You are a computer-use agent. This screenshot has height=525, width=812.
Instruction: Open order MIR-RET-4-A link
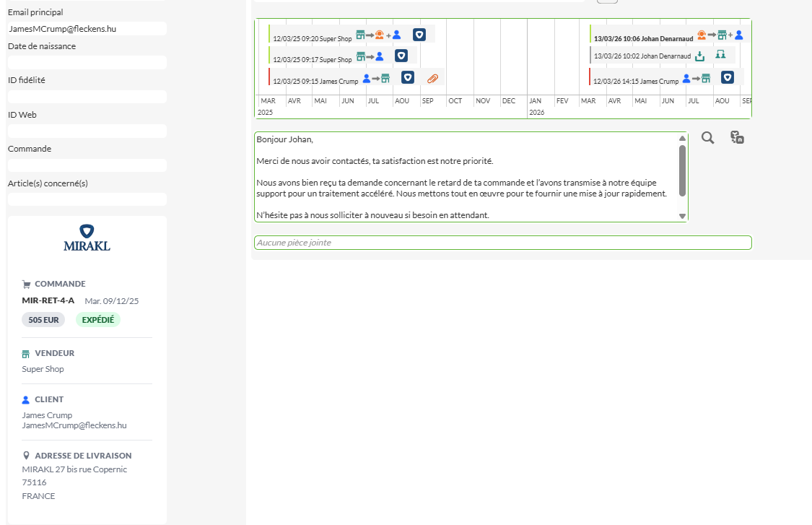coord(48,300)
